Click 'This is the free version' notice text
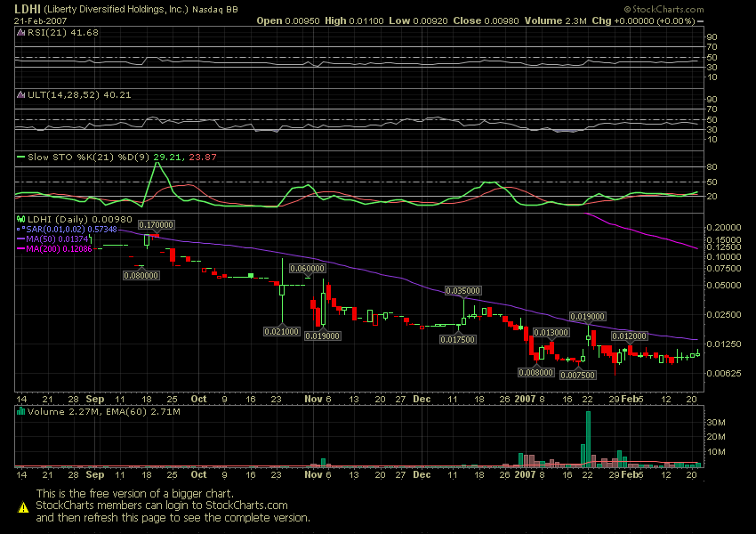 tap(135, 493)
